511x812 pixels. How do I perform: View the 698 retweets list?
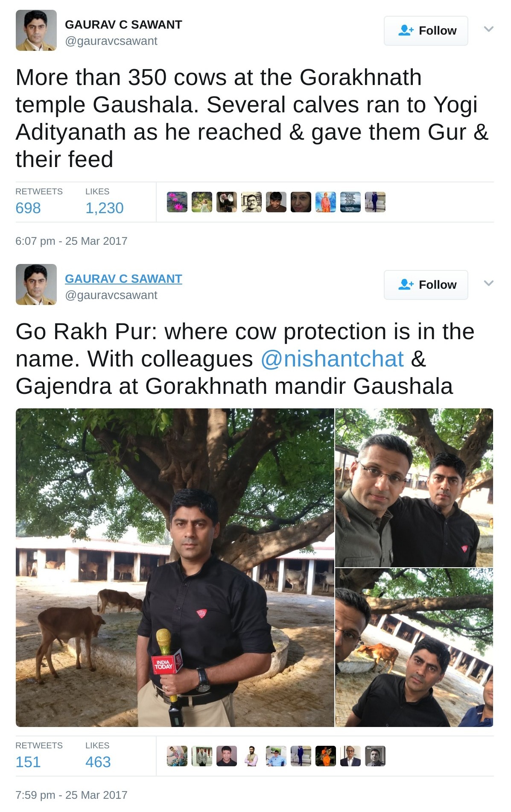click(x=28, y=208)
